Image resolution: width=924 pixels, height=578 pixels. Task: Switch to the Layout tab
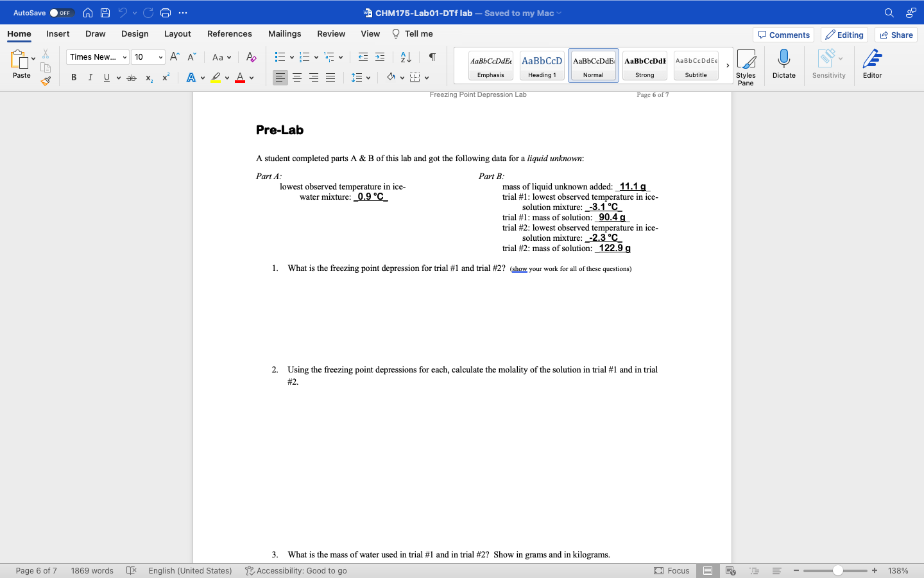click(x=177, y=34)
